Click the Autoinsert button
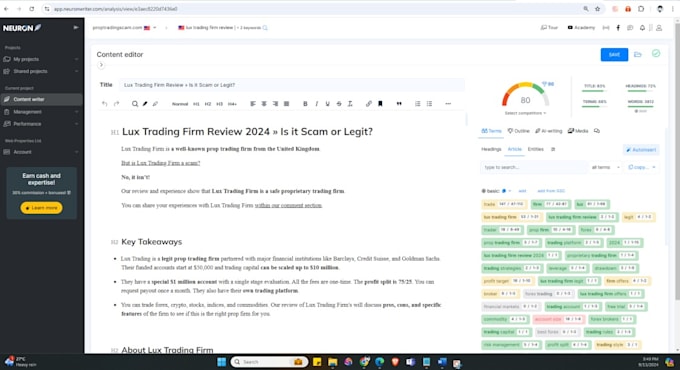Image resolution: width=680 pixels, height=370 pixels. [641, 150]
